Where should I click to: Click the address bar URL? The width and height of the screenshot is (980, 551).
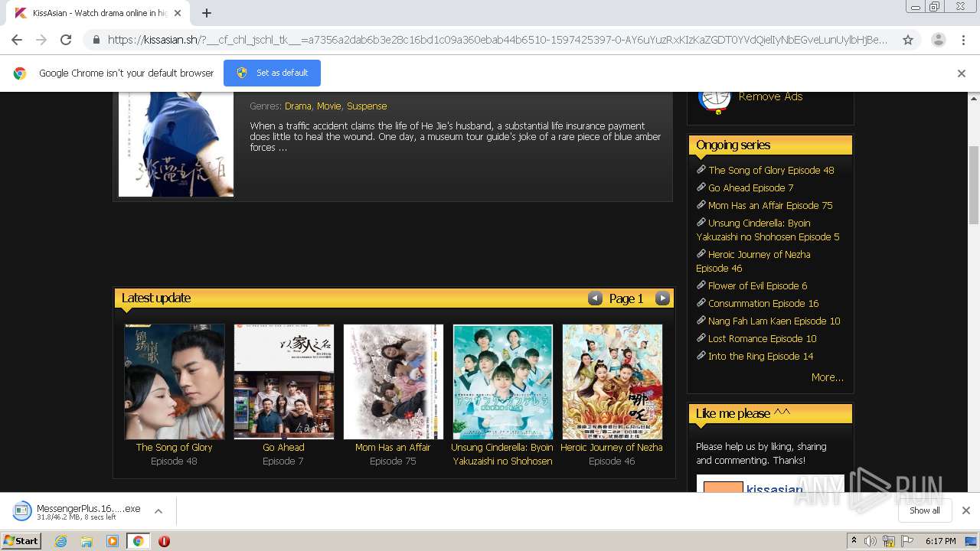498,40
